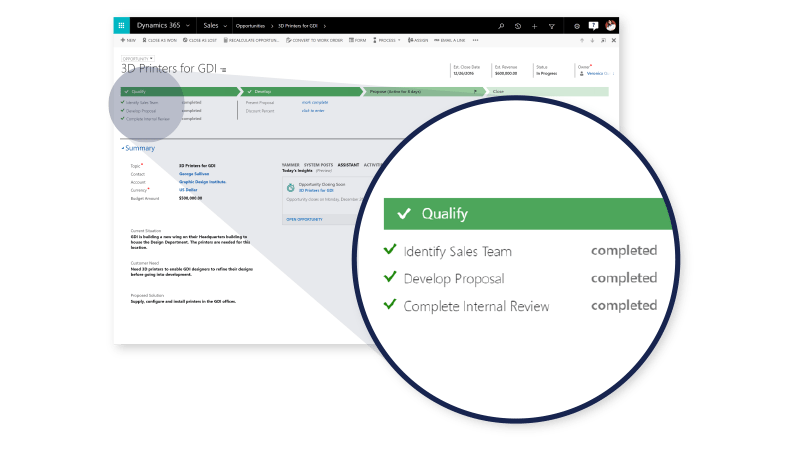The width and height of the screenshot is (800, 450).
Task: Open the search magnifier in top bar
Action: 501,26
